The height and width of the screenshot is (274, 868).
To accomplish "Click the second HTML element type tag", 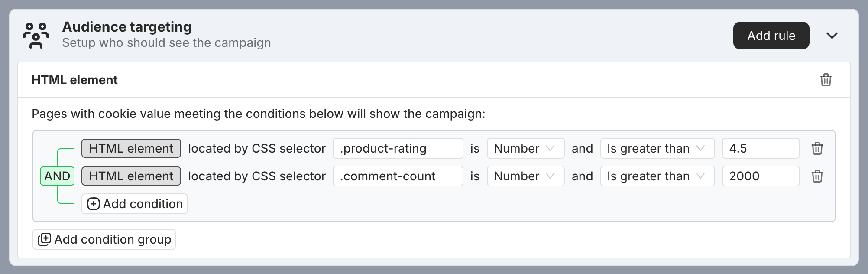I will pyautogui.click(x=131, y=176).
